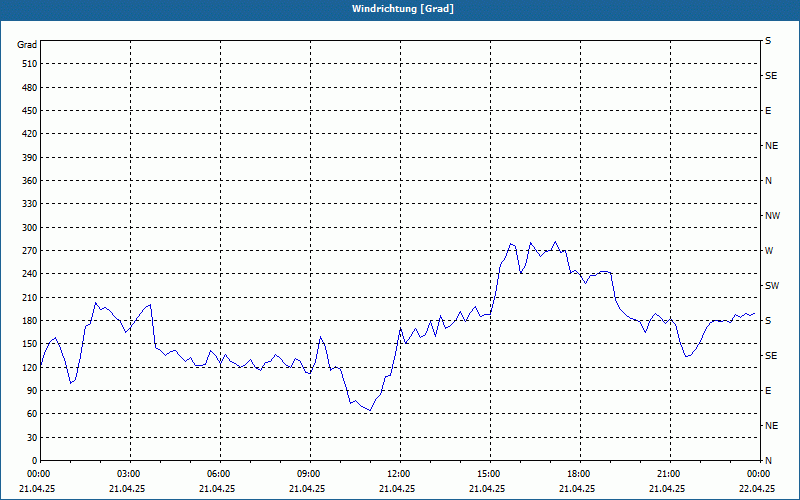Screen dimensions: 800x500
Task: Click the 150 degree axis label
Action: (x=30, y=344)
